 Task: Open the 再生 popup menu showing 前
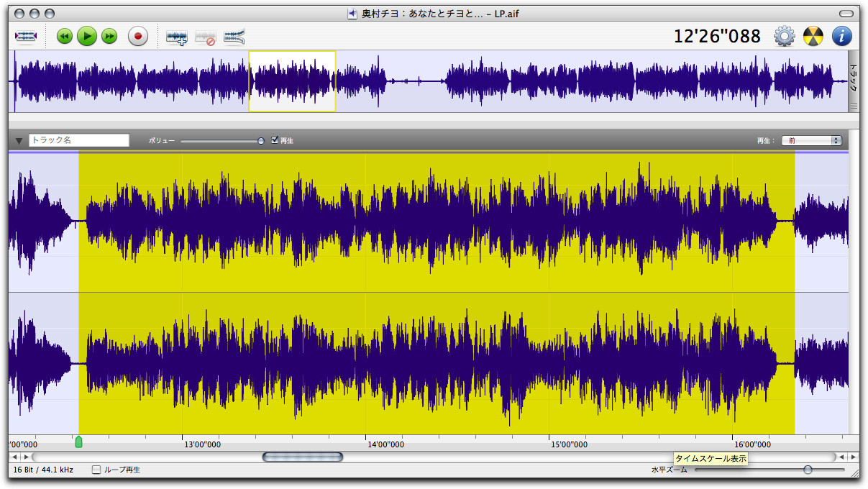811,141
